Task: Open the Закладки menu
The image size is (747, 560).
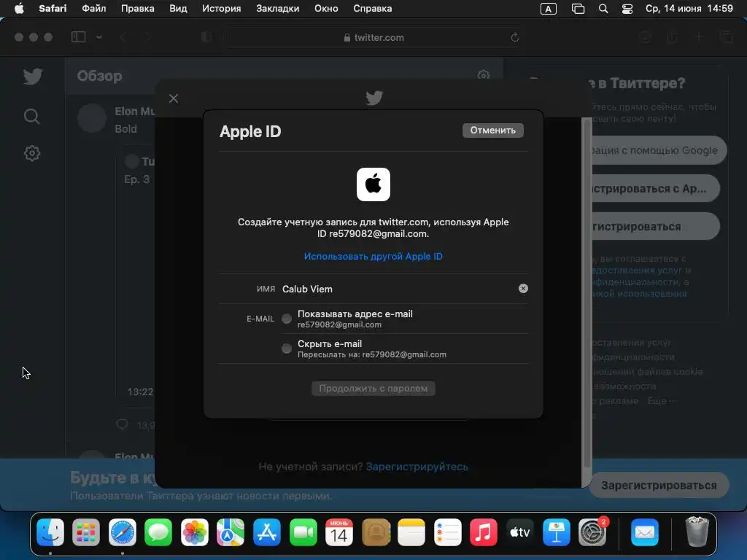Action: [x=278, y=9]
